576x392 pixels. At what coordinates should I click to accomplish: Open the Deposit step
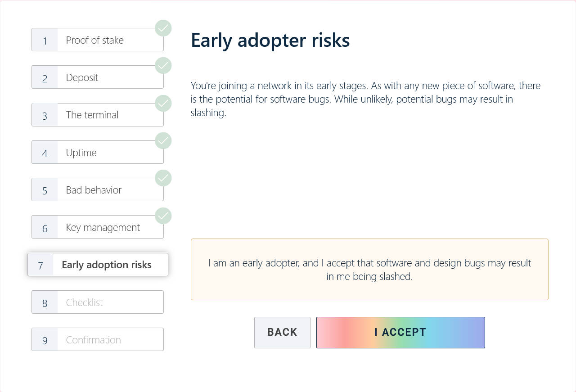point(97,77)
